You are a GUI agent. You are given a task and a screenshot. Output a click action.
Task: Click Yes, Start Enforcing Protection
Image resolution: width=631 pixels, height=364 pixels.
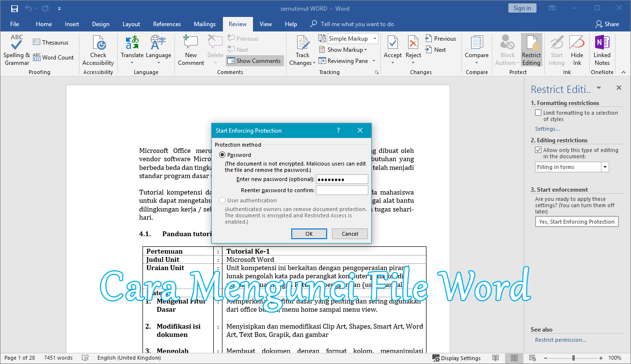point(577,222)
